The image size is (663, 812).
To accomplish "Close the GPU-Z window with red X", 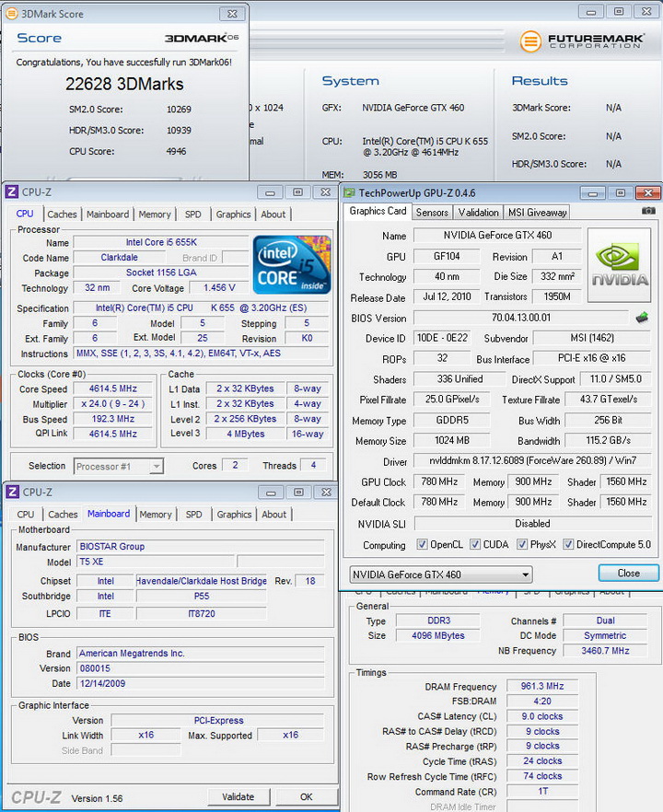I will [647, 193].
